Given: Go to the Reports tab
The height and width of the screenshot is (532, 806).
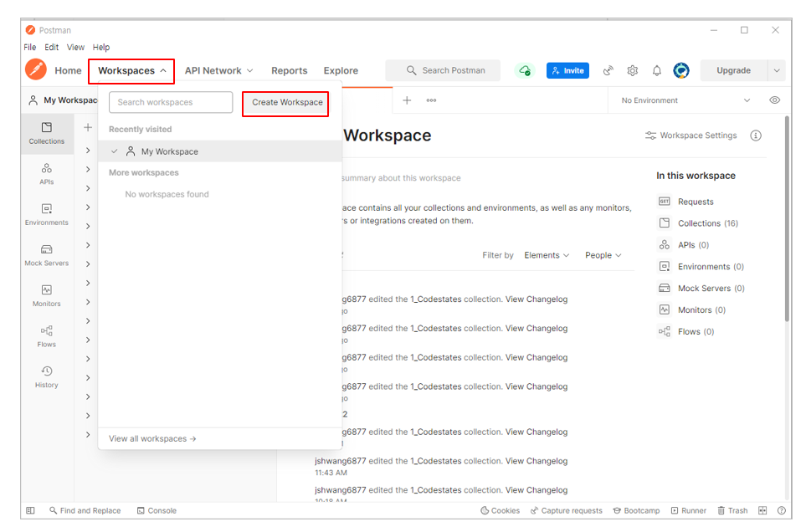Looking at the screenshot, I should pos(290,71).
